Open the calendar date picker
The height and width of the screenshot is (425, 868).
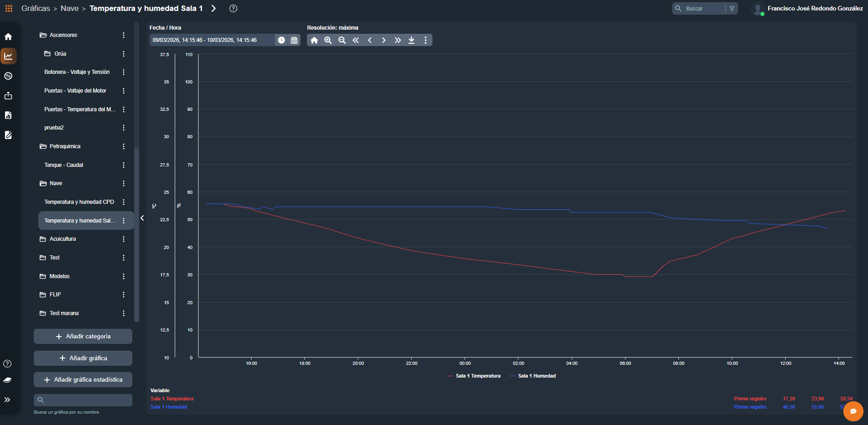294,40
